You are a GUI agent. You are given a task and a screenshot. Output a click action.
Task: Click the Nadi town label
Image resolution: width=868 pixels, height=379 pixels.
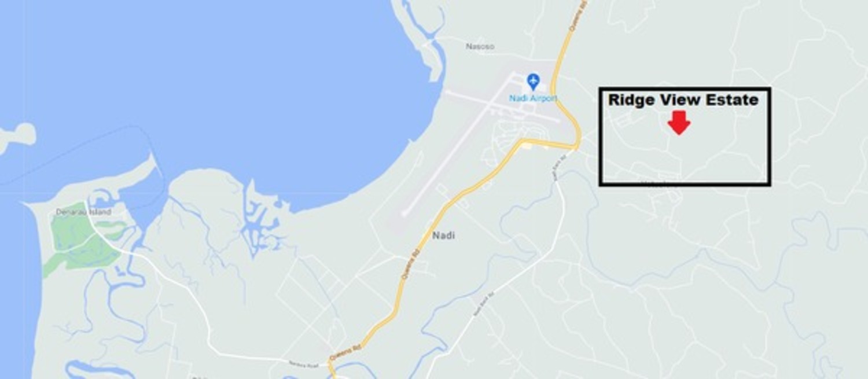pyautogui.click(x=444, y=236)
